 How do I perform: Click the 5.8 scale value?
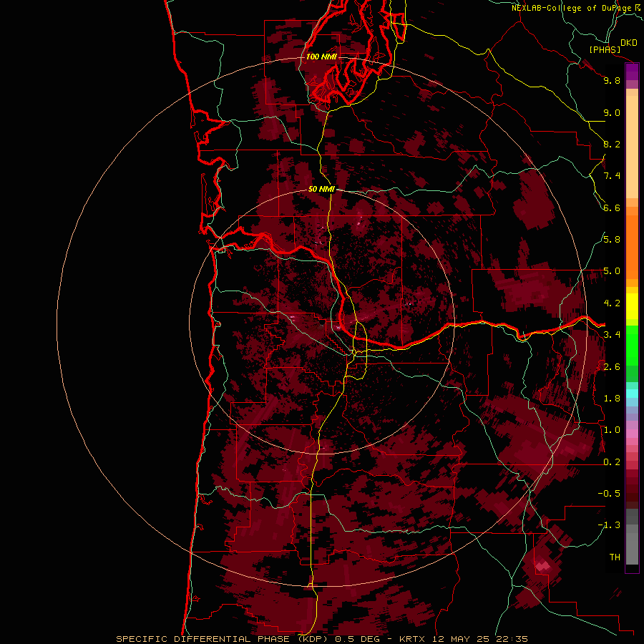pyautogui.click(x=612, y=240)
